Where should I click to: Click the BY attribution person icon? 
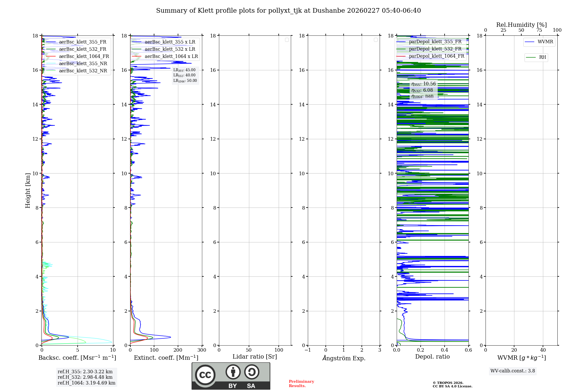[x=233, y=372]
